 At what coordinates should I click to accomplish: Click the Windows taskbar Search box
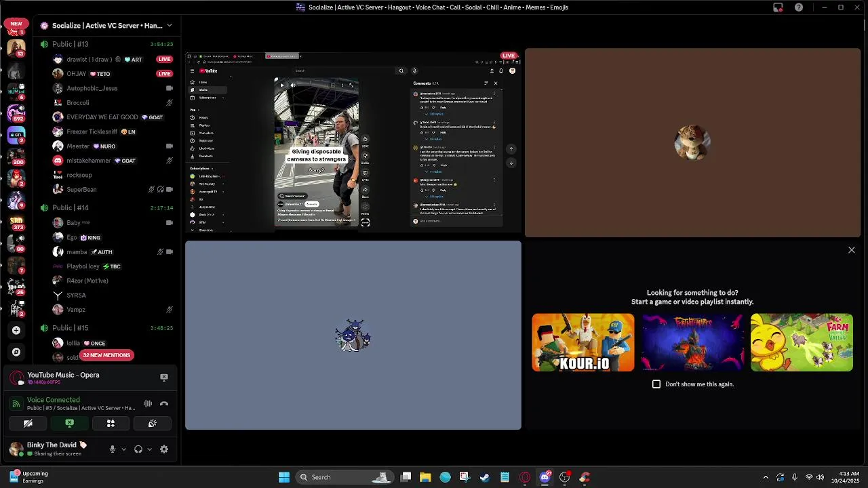344,477
